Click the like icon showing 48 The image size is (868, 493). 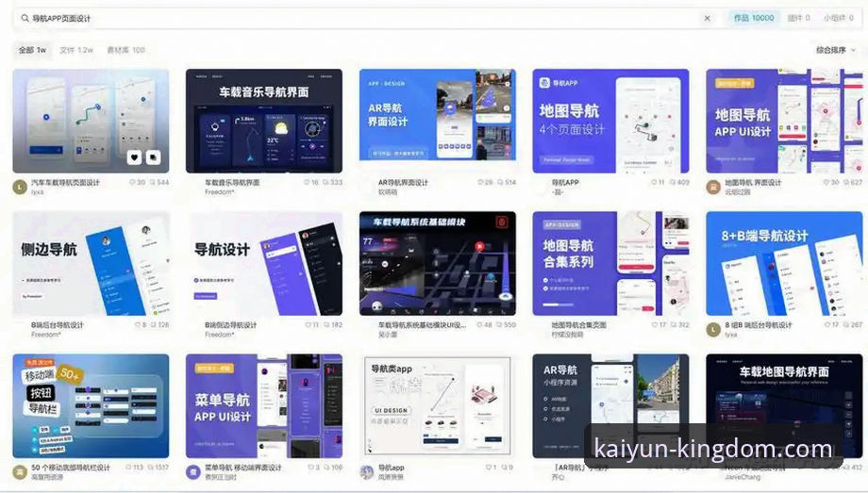coord(479,325)
